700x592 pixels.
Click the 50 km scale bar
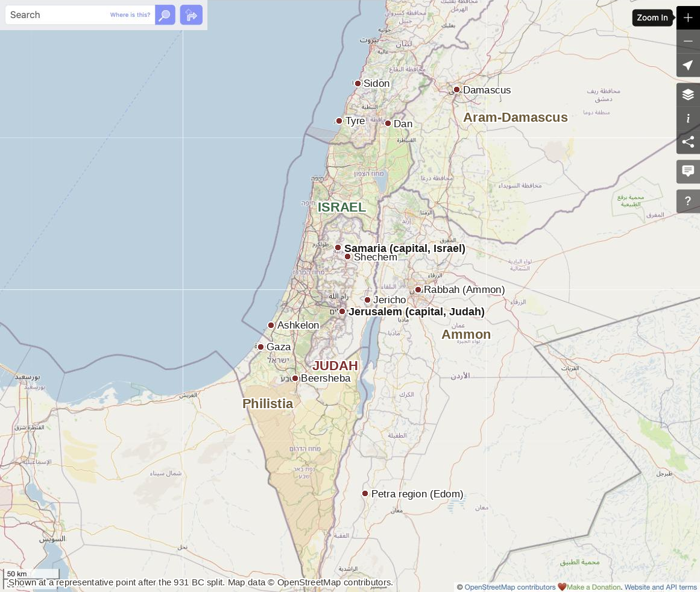pyautogui.click(x=31, y=574)
